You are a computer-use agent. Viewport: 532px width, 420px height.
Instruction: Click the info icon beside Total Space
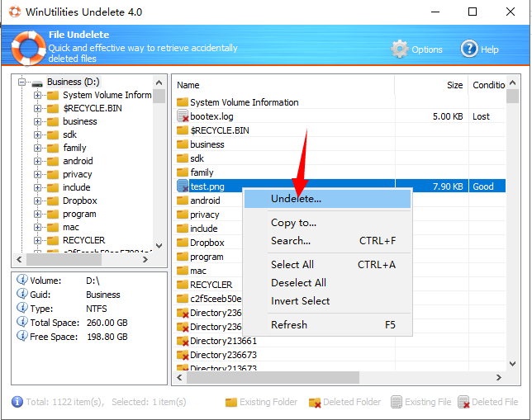coord(22,322)
